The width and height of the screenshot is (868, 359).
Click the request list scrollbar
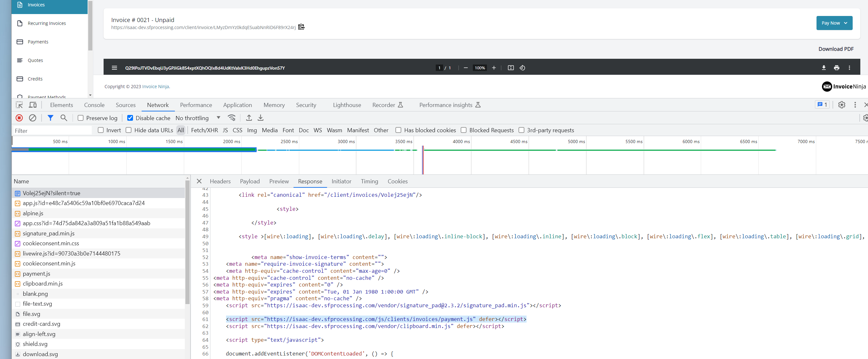pos(187,242)
